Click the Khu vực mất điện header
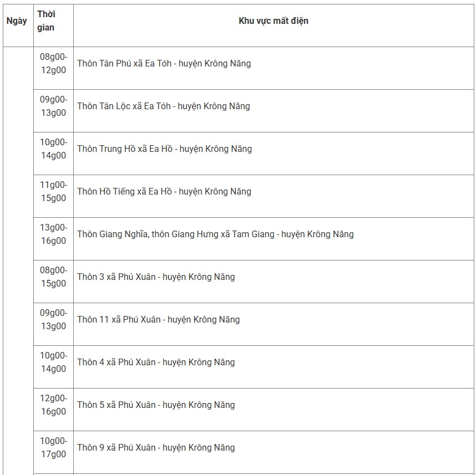 [273, 21]
